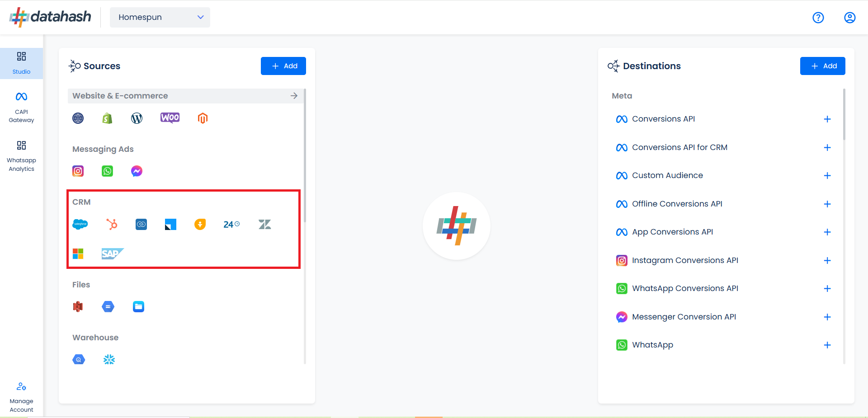The height and width of the screenshot is (418, 868).
Task: Open the Studio sidebar section
Action: [x=21, y=63]
